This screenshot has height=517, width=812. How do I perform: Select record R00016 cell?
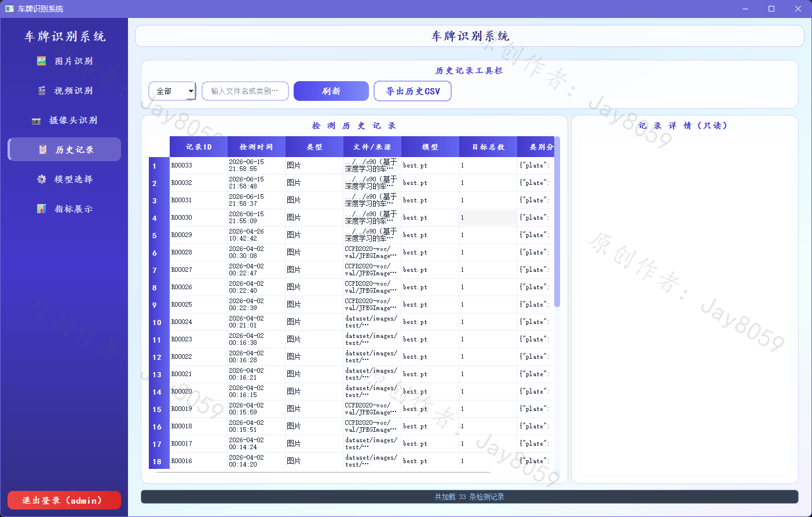click(x=199, y=461)
